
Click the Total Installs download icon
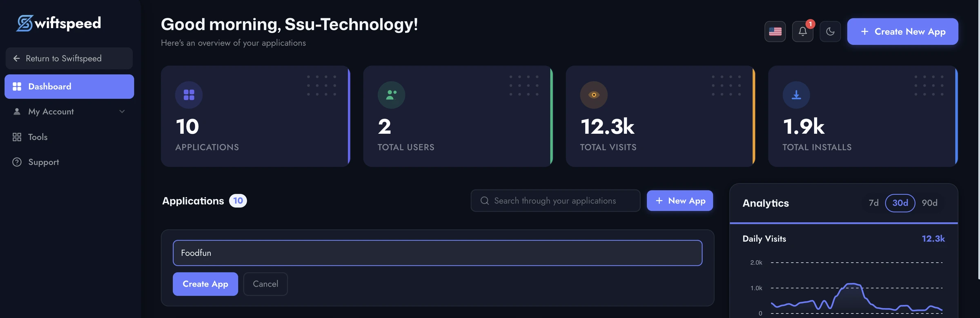pos(796,95)
